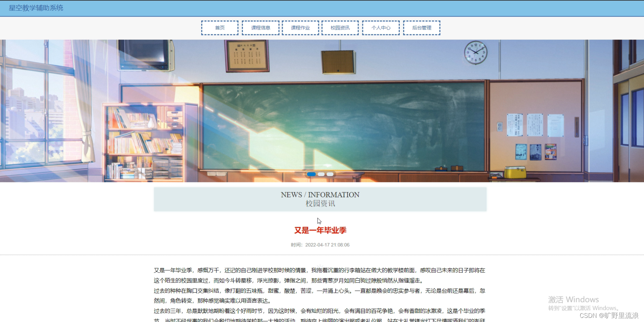Screen dimensions: 644x322
Task: Select the third carousel indicator dot
Action: (x=330, y=174)
